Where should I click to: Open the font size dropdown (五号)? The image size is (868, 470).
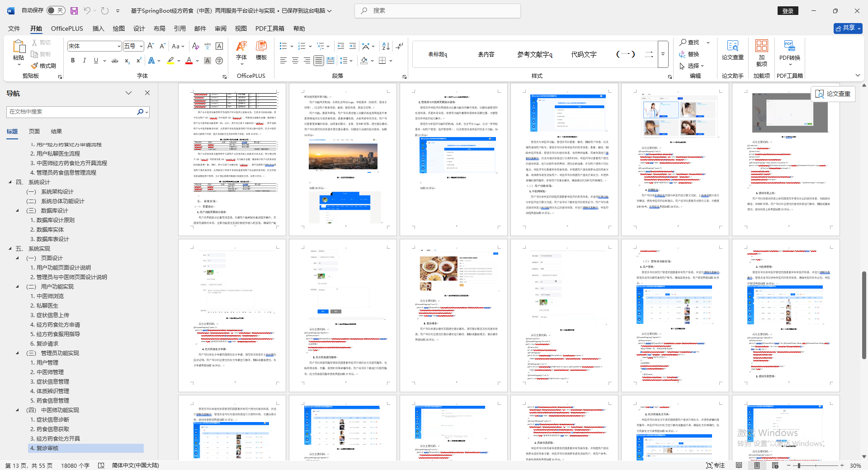click(x=141, y=46)
